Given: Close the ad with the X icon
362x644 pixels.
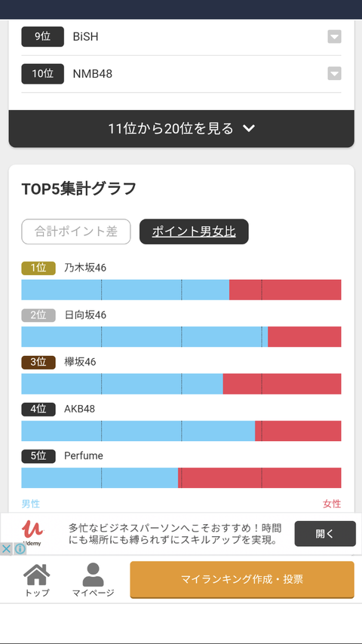Looking at the screenshot, I should tap(6, 549).
